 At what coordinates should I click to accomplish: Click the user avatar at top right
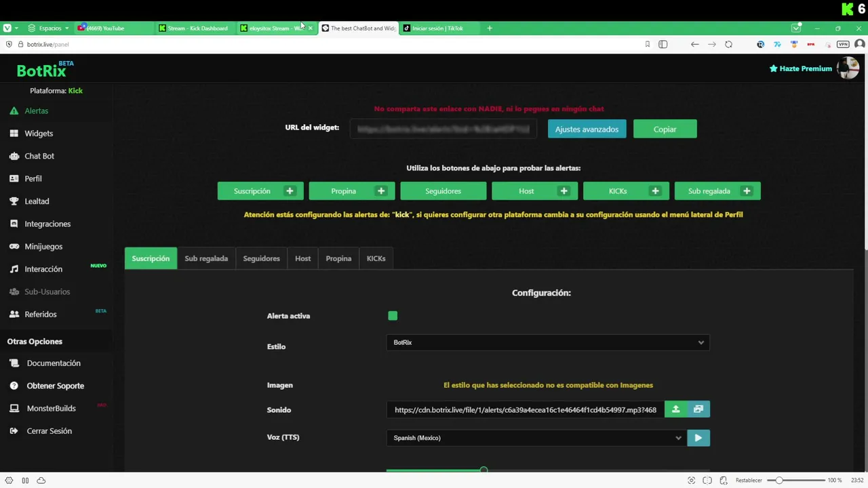pos(848,68)
